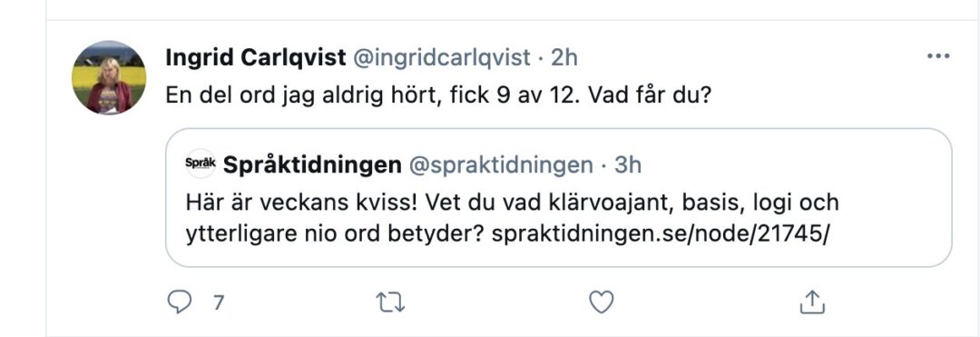980x337 pixels.
Task: Open the share tweet icon
Action: tap(812, 302)
